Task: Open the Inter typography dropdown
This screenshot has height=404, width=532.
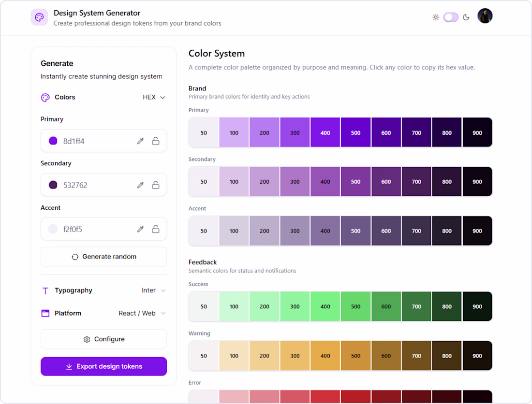Action: tap(154, 290)
